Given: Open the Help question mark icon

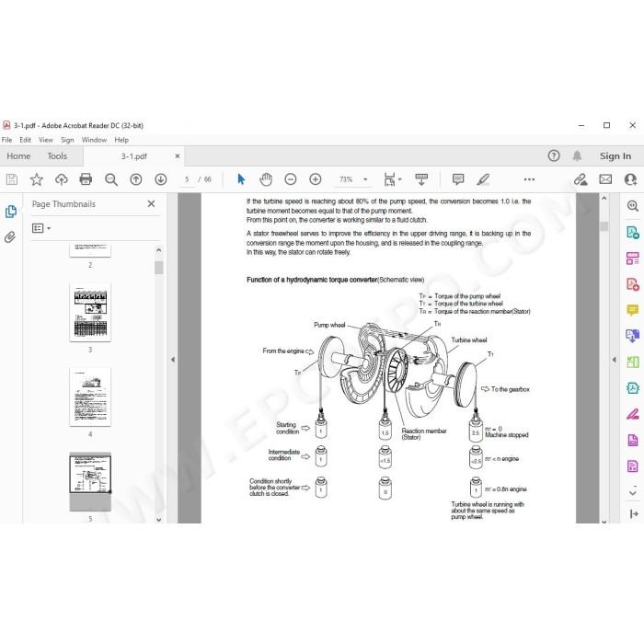Looking at the screenshot, I should (x=554, y=156).
